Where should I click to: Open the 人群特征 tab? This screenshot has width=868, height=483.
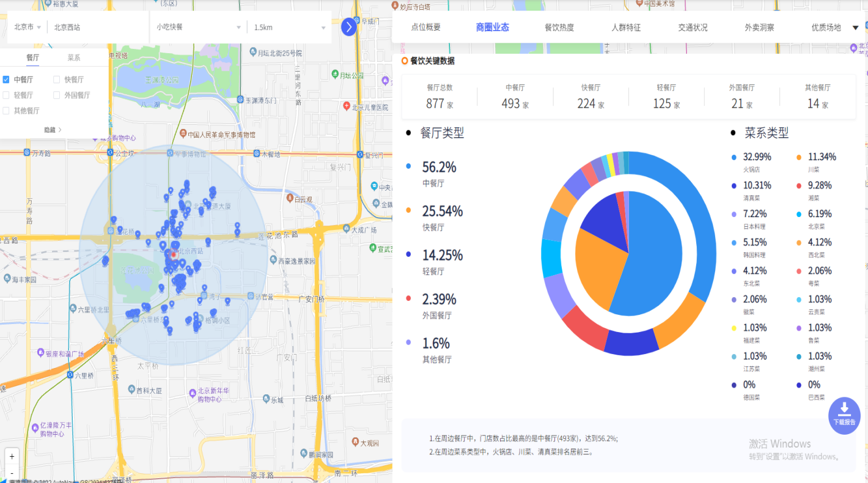626,28
